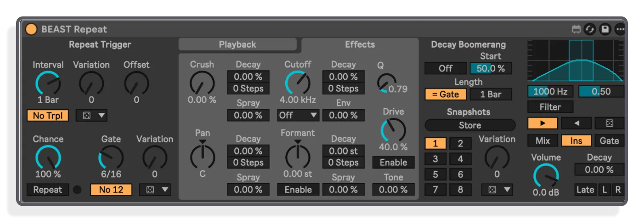Click the orange forward play direction button

tap(543, 123)
